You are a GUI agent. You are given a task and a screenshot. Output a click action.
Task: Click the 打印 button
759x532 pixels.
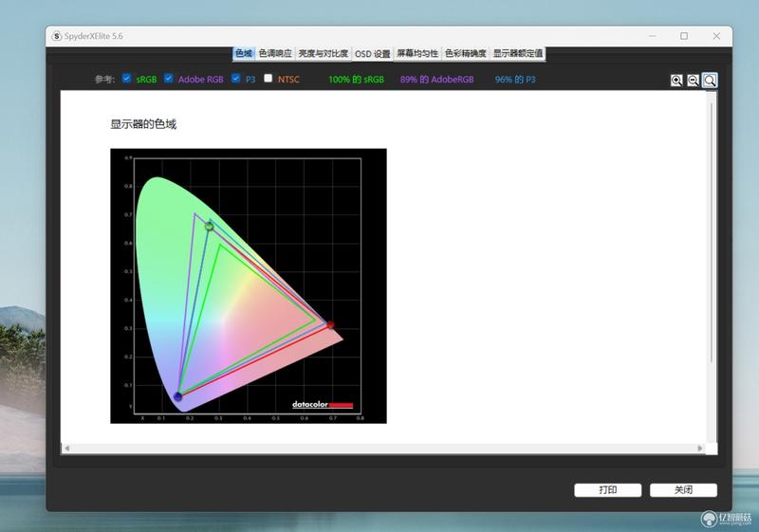point(608,490)
